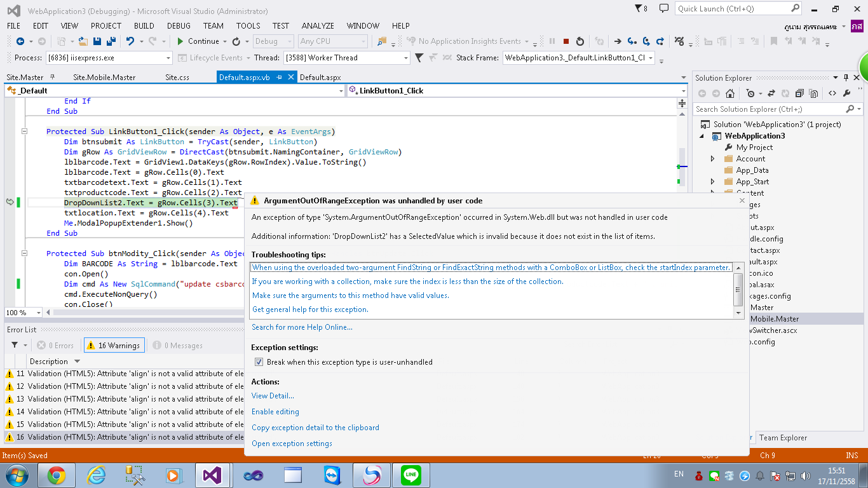Open the LinkButton1_Click method dropdown
The height and width of the screenshot is (488, 868).
click(x=517, y=91)
